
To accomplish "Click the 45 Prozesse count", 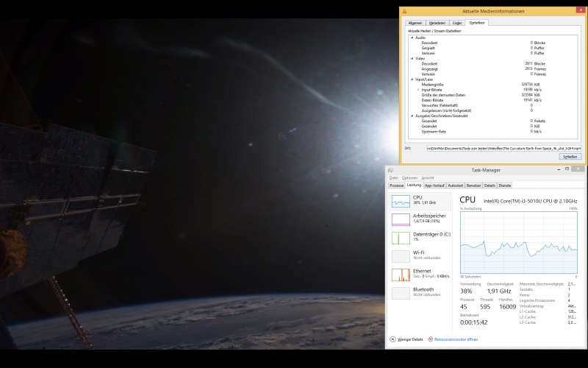I will point(464,307).
